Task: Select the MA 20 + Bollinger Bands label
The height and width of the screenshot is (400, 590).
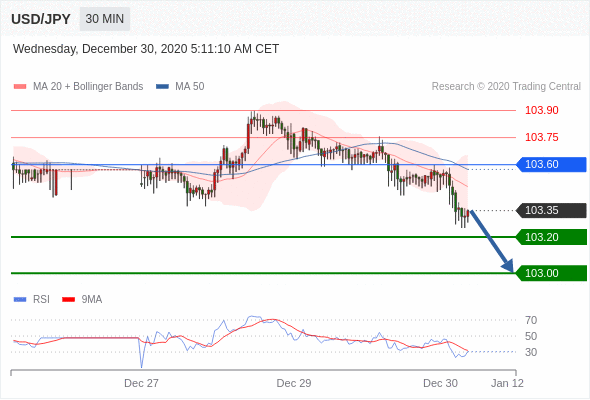Action: pos(88,87)
